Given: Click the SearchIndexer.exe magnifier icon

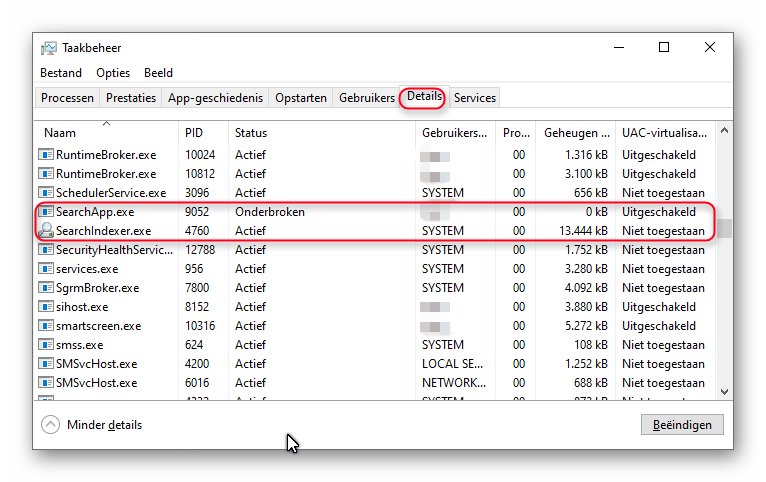Looking at the screenshot, I should [46, 231].
